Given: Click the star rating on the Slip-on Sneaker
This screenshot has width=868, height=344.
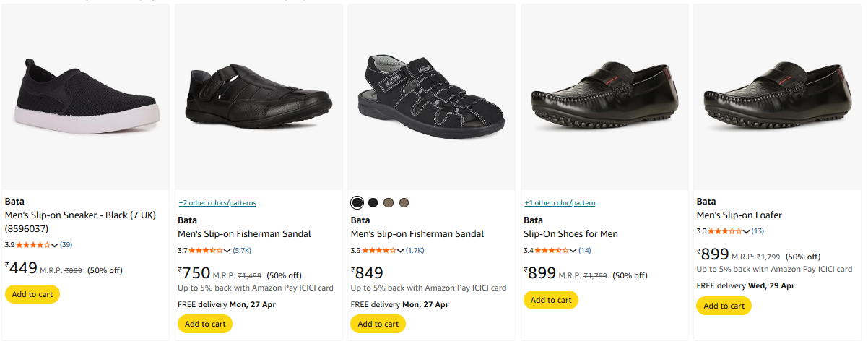Looking at the screenshot, I should point(33,245).
